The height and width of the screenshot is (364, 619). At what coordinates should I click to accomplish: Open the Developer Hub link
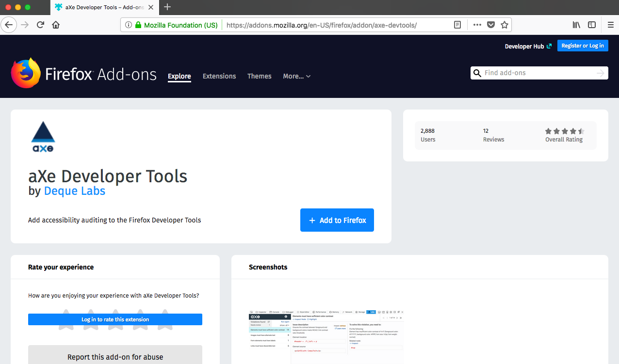(528, 46)
